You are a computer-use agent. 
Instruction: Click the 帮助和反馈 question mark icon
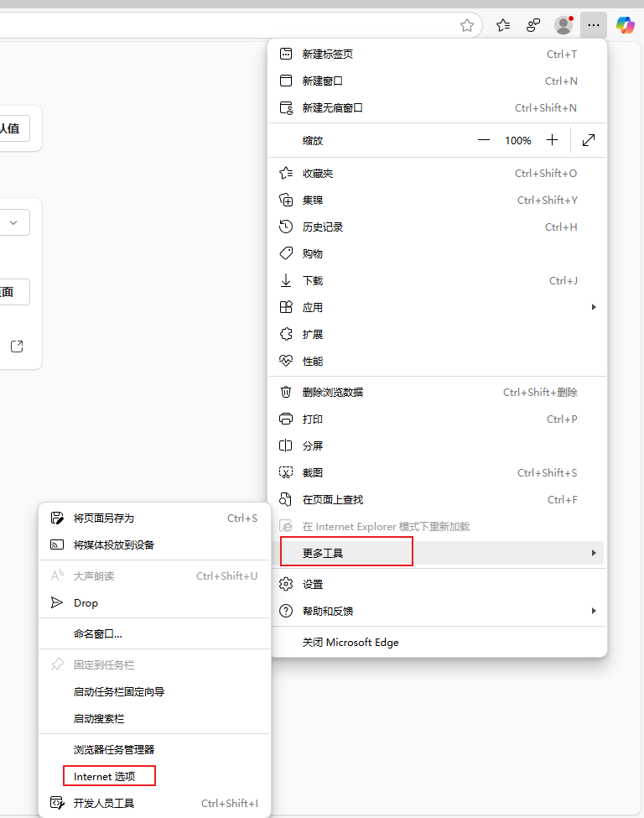pyautogui.click(x=286, y=611)
